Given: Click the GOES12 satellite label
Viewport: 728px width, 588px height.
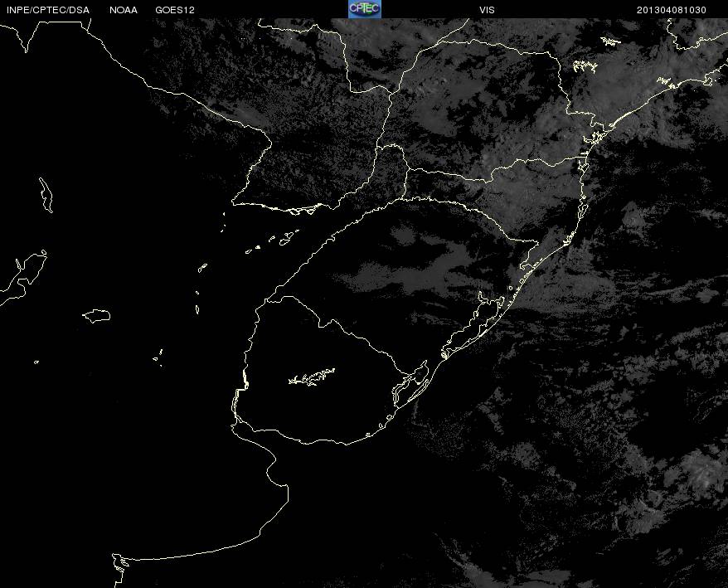Looking at the screenshot, I should 175,10.
